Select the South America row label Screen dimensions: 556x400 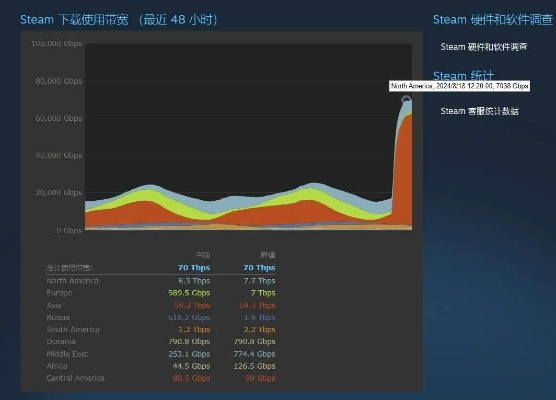click(73, 329)
